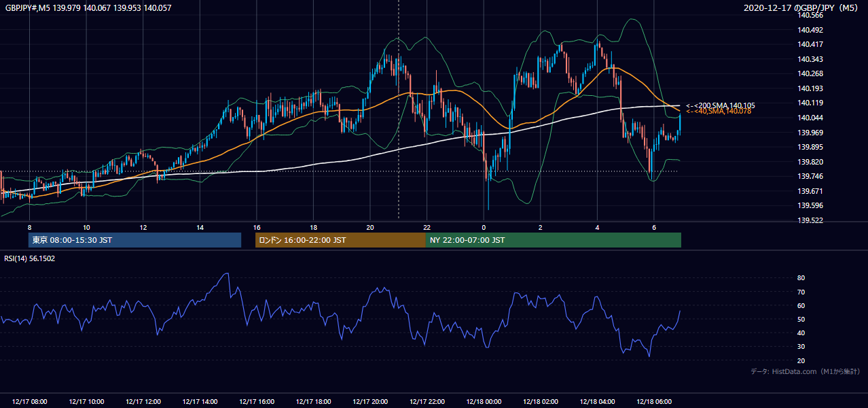Click the 12/17 14:00 date label

[200, 402]
